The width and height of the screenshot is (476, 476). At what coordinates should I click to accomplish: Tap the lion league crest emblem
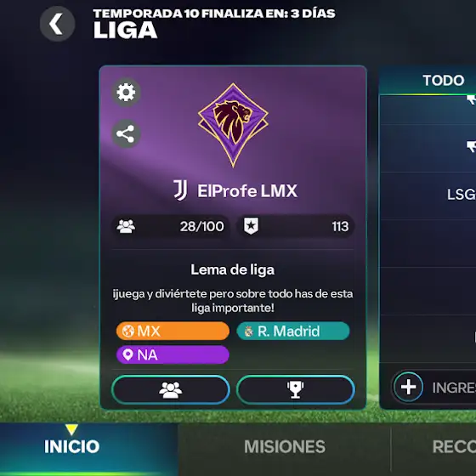(x=233, y=125)
